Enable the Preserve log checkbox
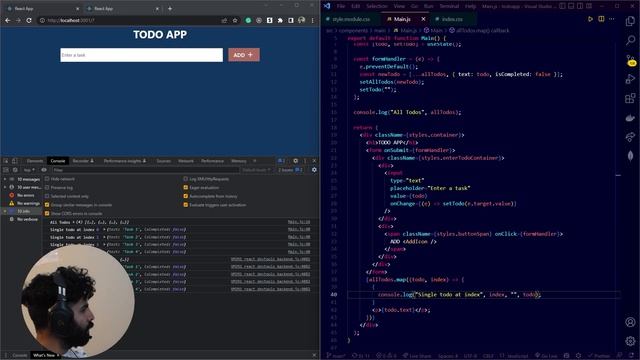This screenshot has height=360, width=640. click(47, 187)
